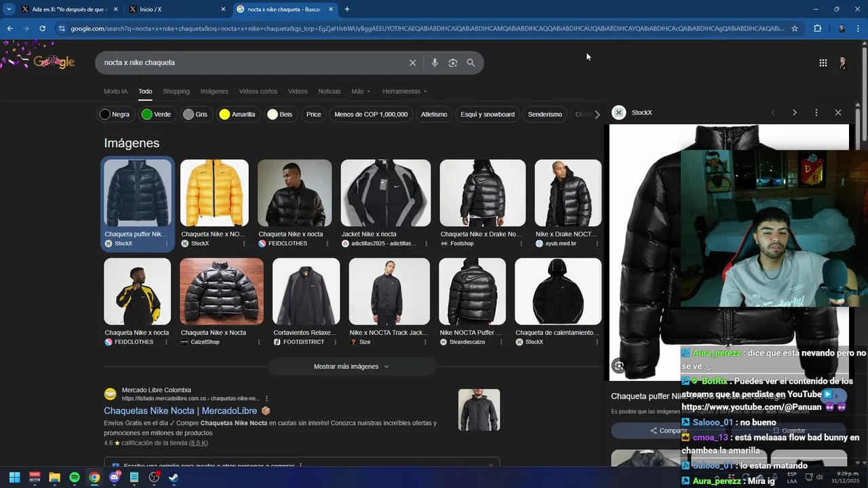Click the Guardar save button

click(x=789, y=430)
